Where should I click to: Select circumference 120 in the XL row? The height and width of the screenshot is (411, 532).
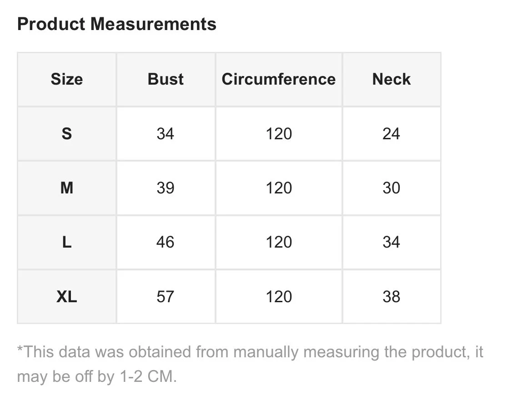[x=279, y=297]
